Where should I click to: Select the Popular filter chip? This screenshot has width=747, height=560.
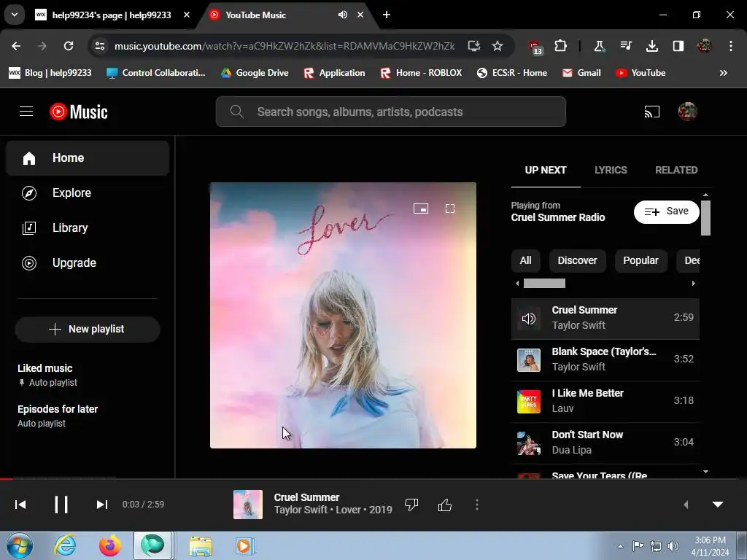pos(640,260)
